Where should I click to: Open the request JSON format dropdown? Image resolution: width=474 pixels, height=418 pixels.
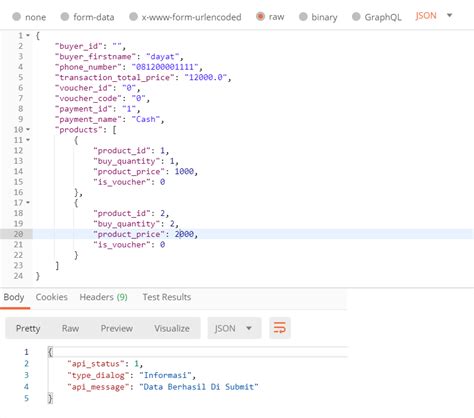433,16
